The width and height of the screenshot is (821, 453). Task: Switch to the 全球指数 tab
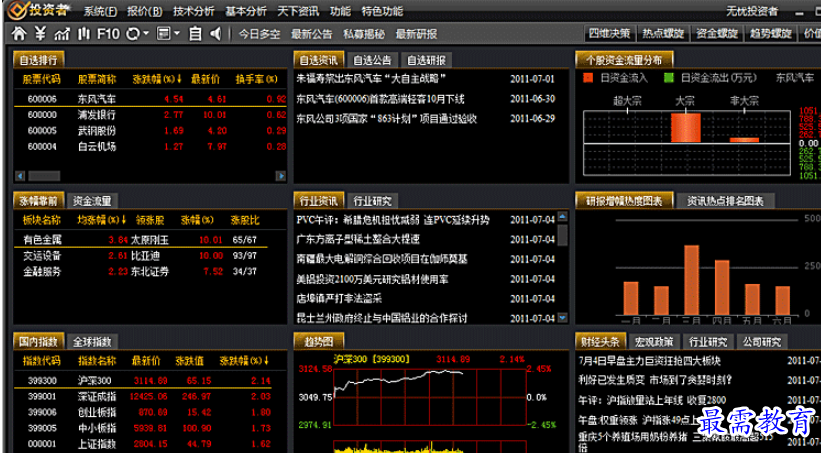[x=92, y=342]
